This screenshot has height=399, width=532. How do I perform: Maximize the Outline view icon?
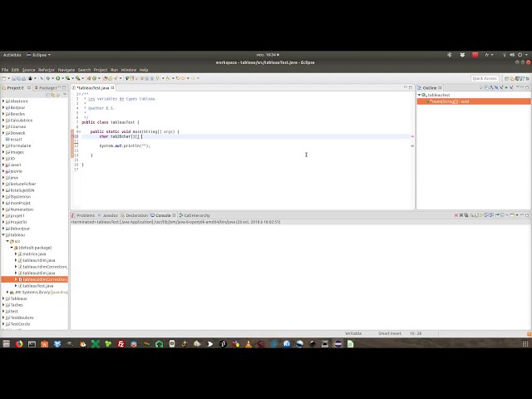pyautogui.click(x=527, y=87)
